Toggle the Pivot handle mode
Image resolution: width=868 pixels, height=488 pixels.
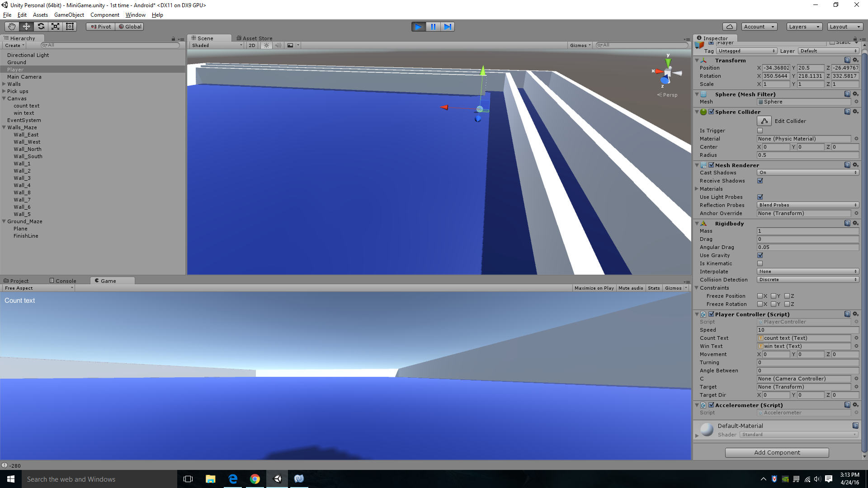(101, 27)
